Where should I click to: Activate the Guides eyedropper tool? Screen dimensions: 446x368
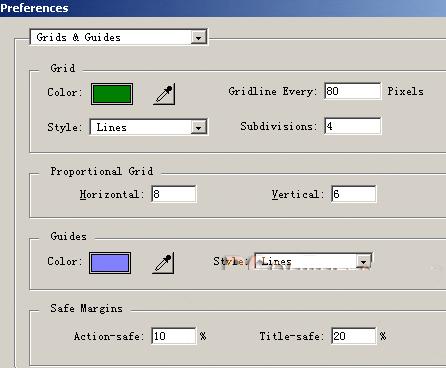[x=163, y=263]
